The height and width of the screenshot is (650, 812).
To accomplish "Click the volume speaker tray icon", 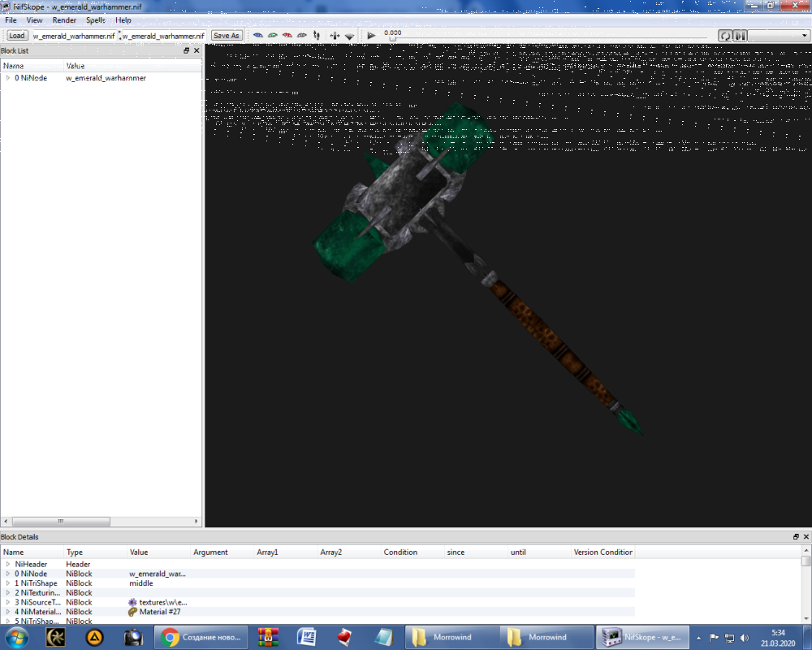I will (x=745, y=638).
